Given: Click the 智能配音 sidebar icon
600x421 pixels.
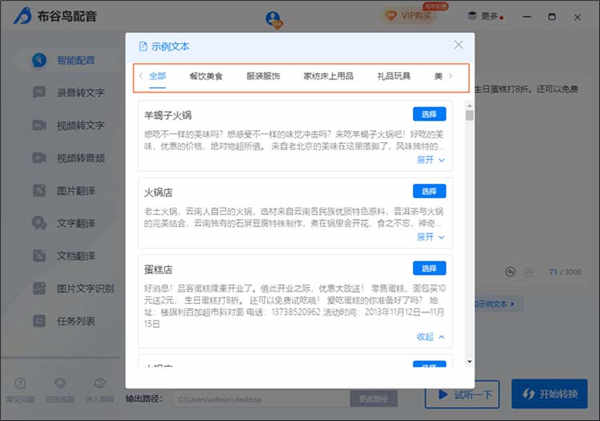Looking at the screenshot, I should (x=39, y=60).
